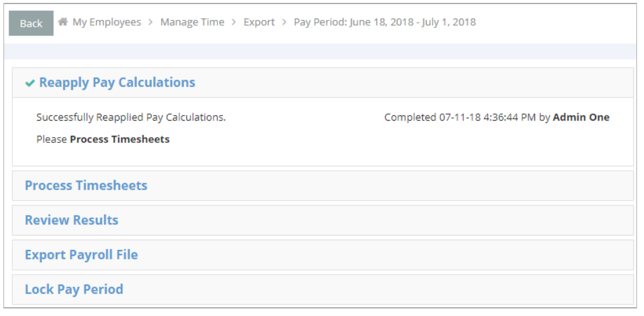Select the Export breadcrumb link
Screen dimensions: 644x316
259,22
